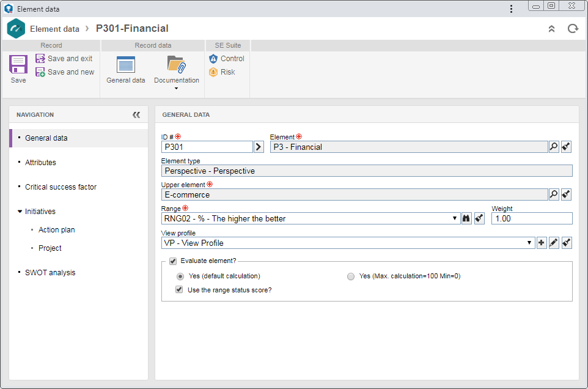
Task: Toggle Use the range status score checkbox
Action: [179, 289]
